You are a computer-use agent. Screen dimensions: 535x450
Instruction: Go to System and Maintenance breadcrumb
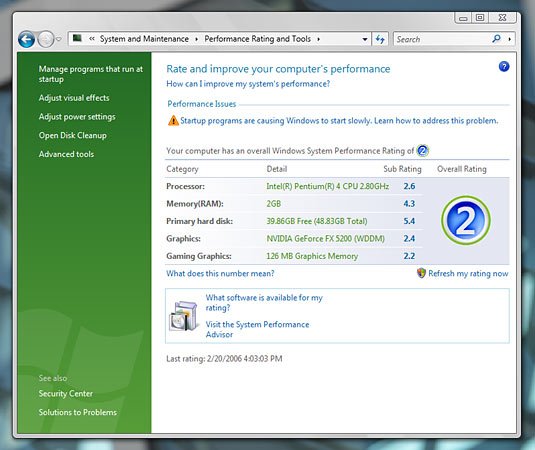[144, 39]
